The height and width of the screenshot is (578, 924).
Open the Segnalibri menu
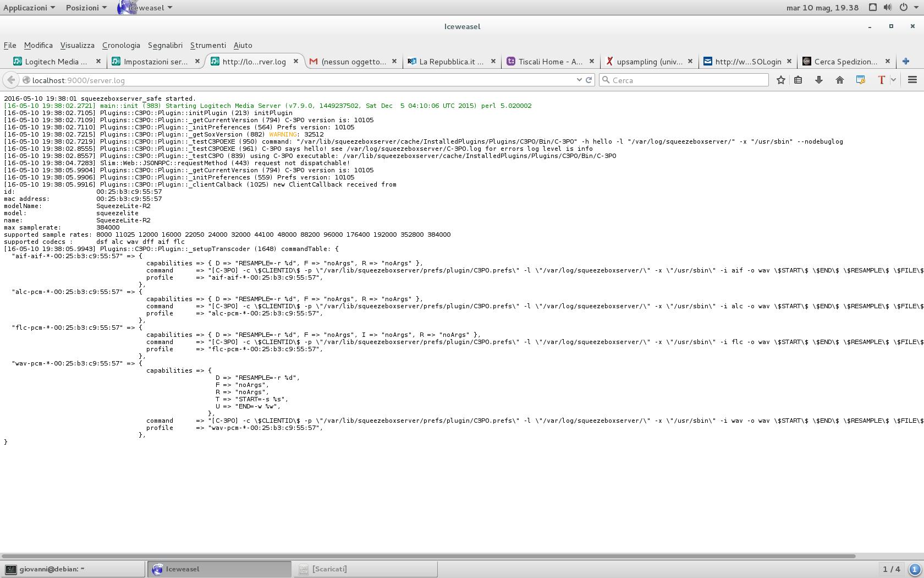165,45
